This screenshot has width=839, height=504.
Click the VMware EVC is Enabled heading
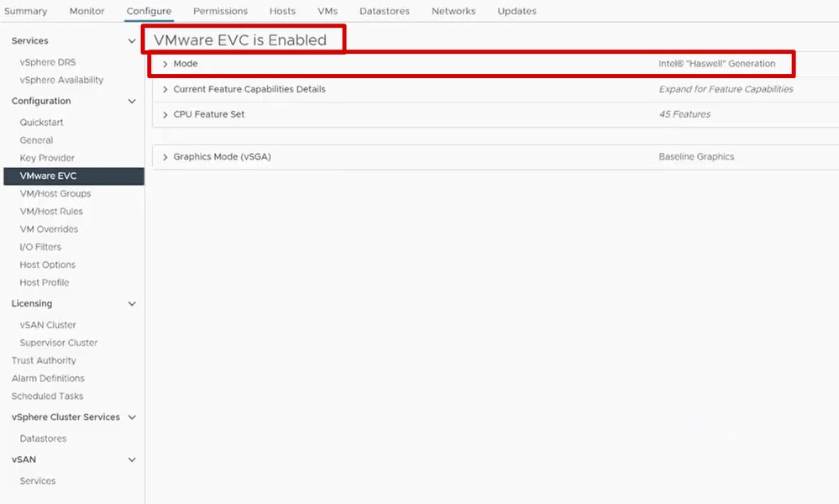239,40
